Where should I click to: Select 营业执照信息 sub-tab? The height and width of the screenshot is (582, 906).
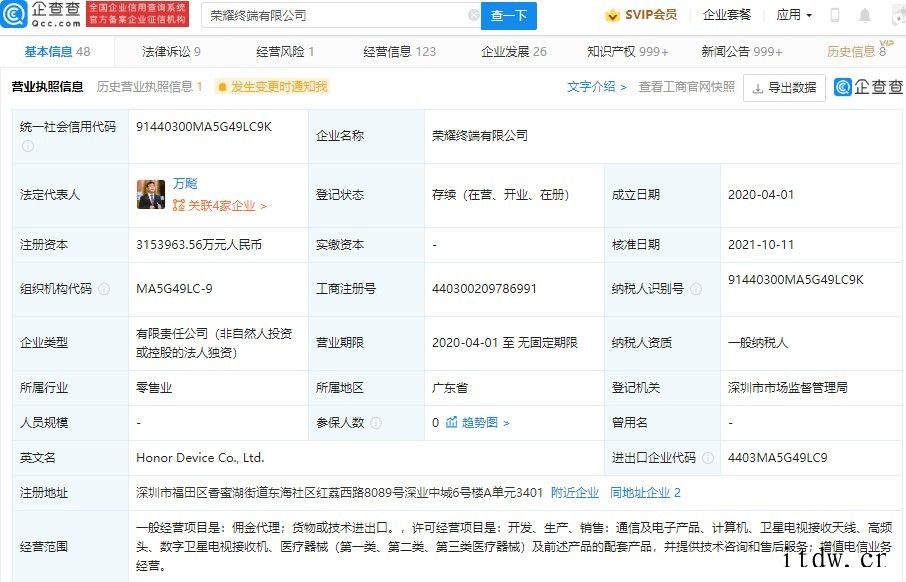click(47, 87)
